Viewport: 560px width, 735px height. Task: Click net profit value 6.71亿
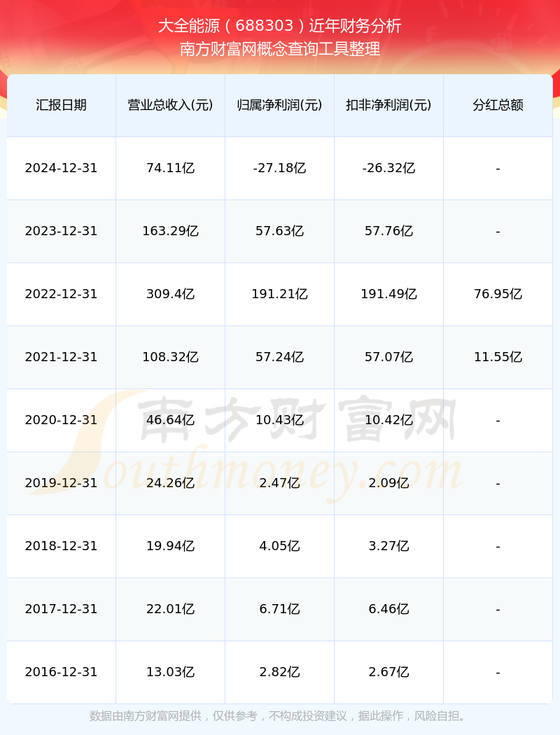click(x=280, y=609)
